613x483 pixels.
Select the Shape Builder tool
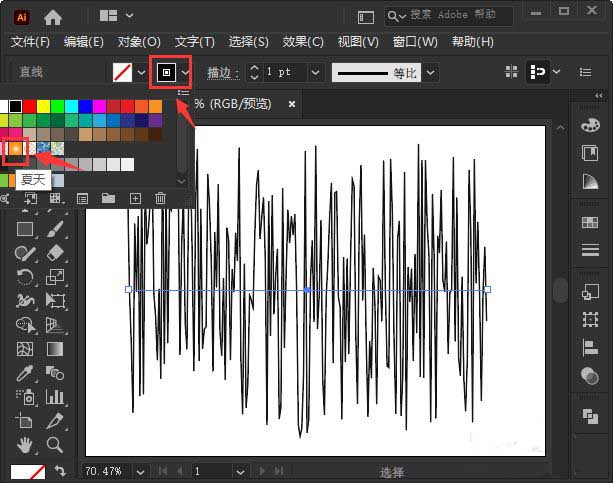pyautogui.click(x=25, y=325)
